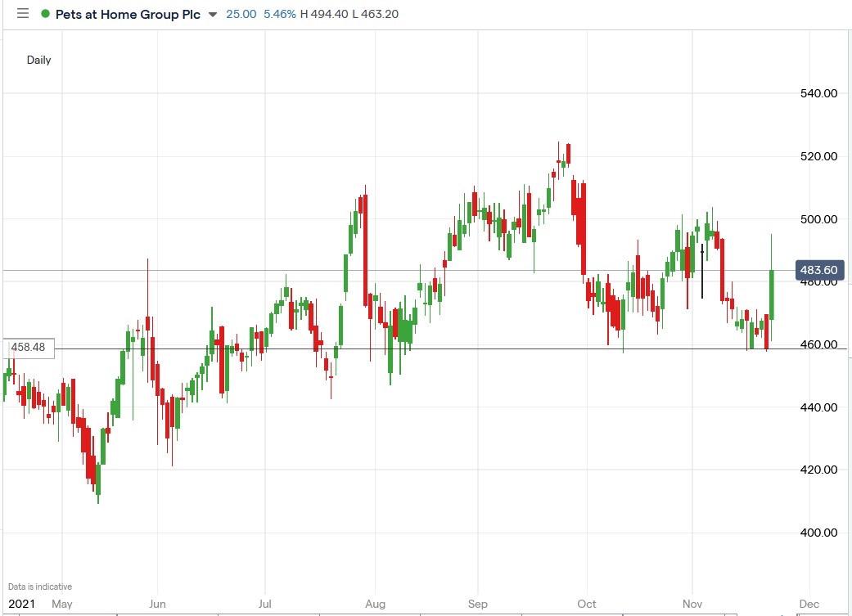Click the 483.60 current price tag
The image size is (852, 616).
click(x=821, y=269)
